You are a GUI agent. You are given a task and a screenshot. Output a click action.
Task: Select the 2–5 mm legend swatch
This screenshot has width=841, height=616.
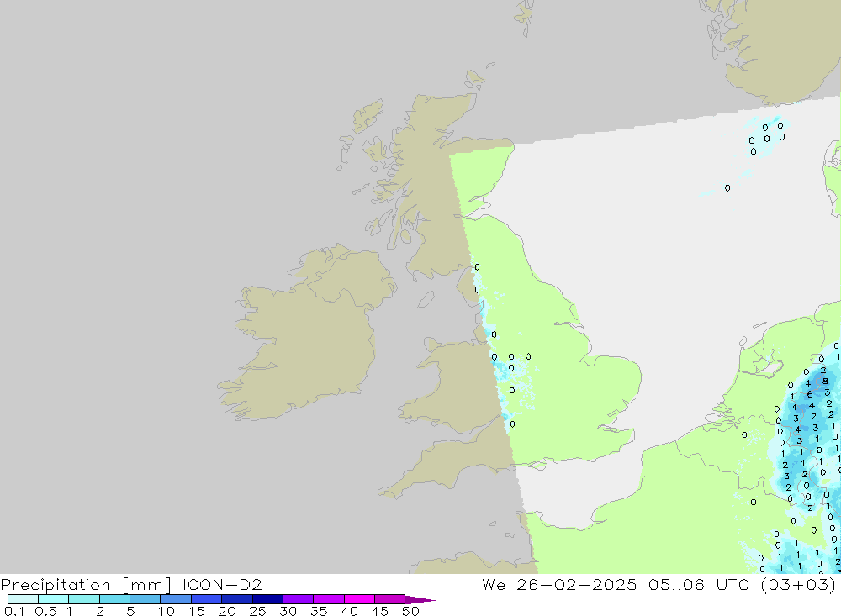click(x=114, y=599)
